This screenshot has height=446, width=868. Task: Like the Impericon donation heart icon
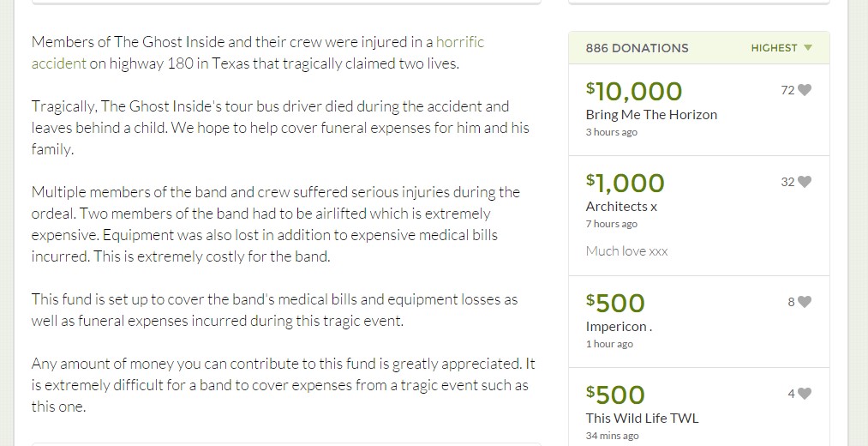805,301
